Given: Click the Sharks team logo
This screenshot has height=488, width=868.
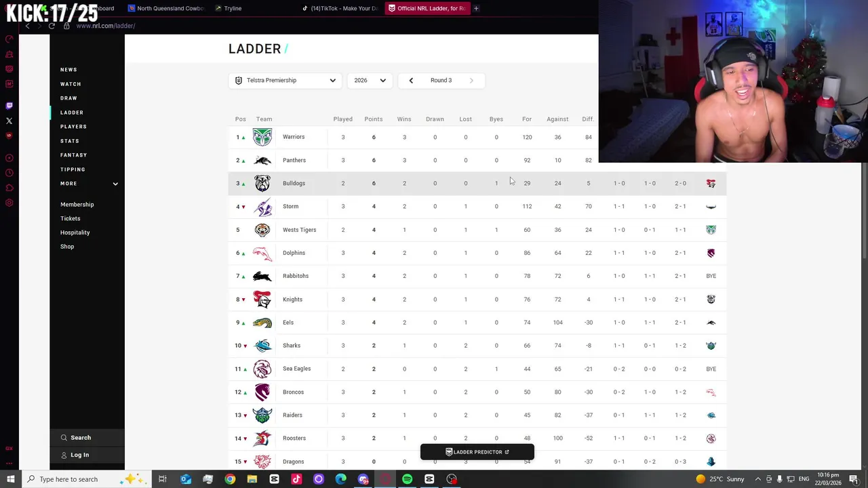Looking at the screenshot, I should click(x=262, y=346).
